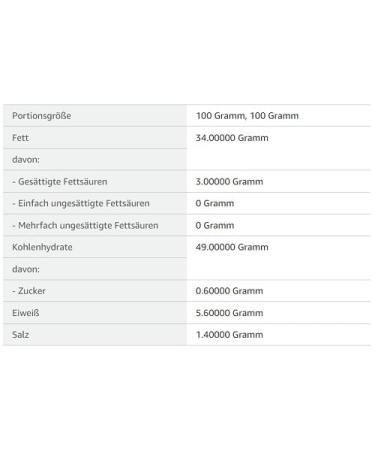Click Mehrfach ungesättigte Fettsäuren label
The height and width of the screenshot is (450, 375).
pyautogui.click(x=85, y=225)
